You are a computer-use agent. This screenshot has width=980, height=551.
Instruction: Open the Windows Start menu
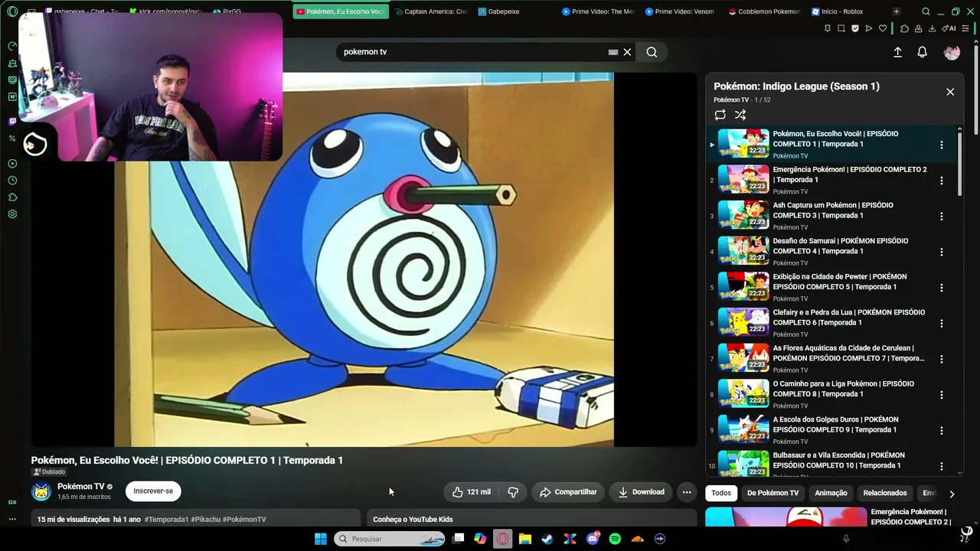click(321, 539)
